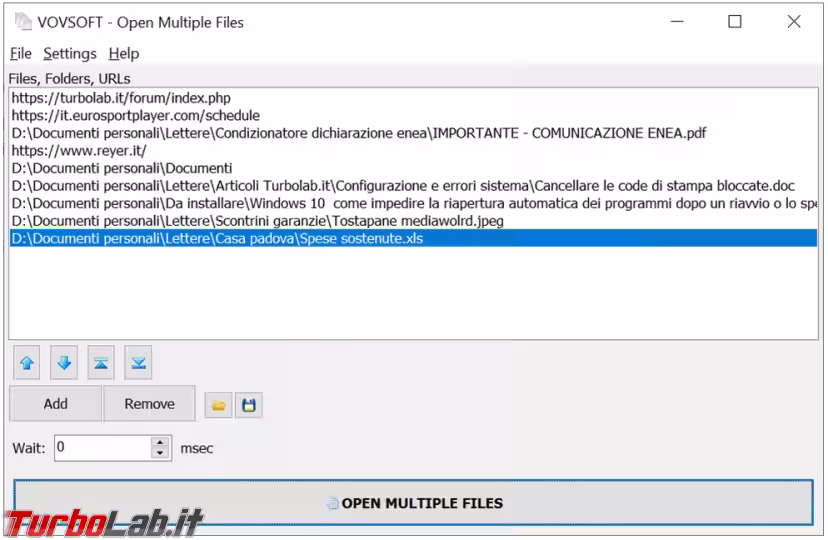Image resolution: width=828 pixels, height=540 pixels.
Task: Select the COMUNICAZIONE ENEA.pdf entry
Action: tap(413, 133)
